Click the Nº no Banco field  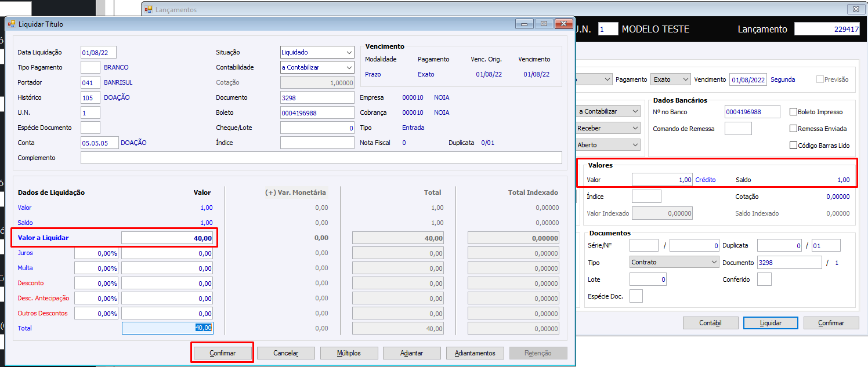point(752,111)
